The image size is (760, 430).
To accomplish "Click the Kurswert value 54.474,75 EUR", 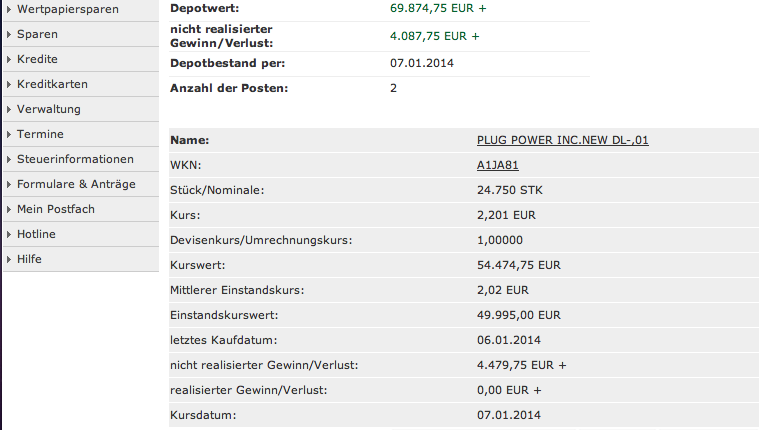I will coord(519,265).
